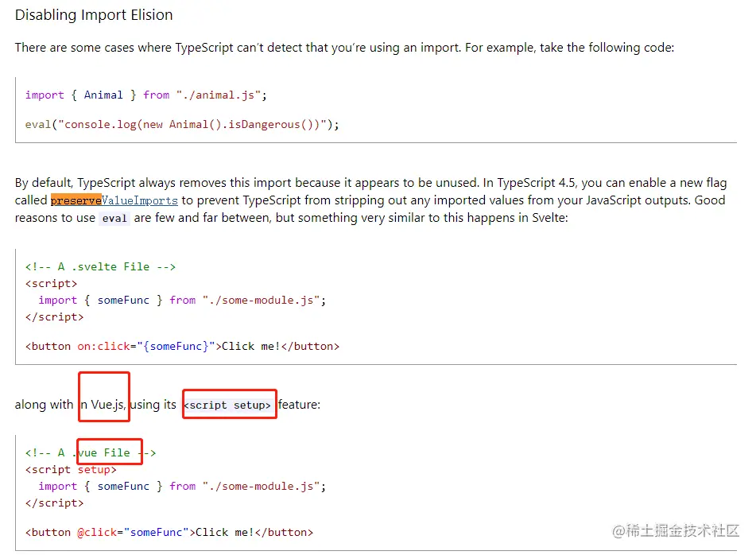Click the text 'along with'

pyautogui.click(x=44, y=405)
